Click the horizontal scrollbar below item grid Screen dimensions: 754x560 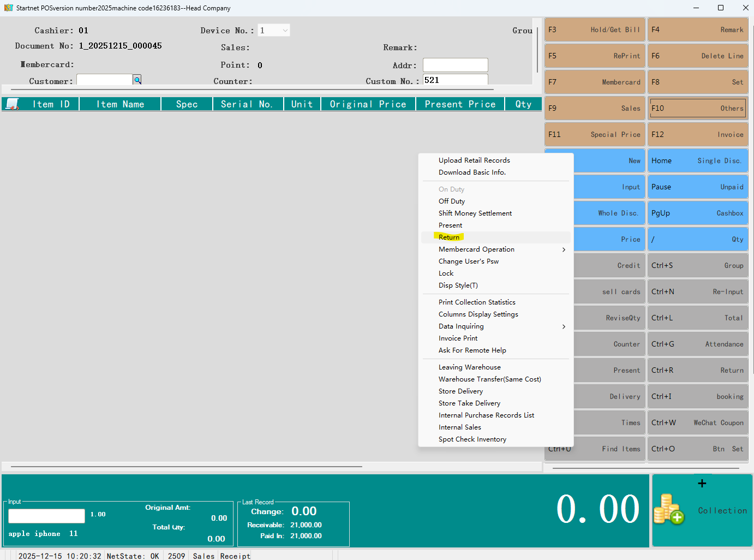[187, 467]
